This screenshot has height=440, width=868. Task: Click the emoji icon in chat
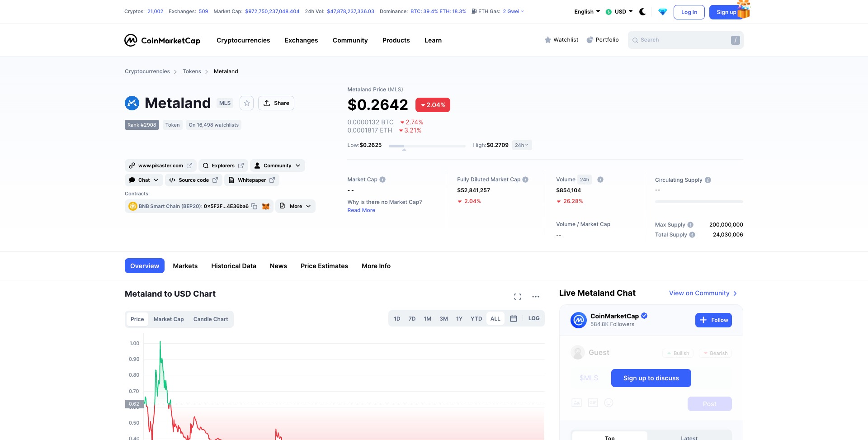[609, 403]
